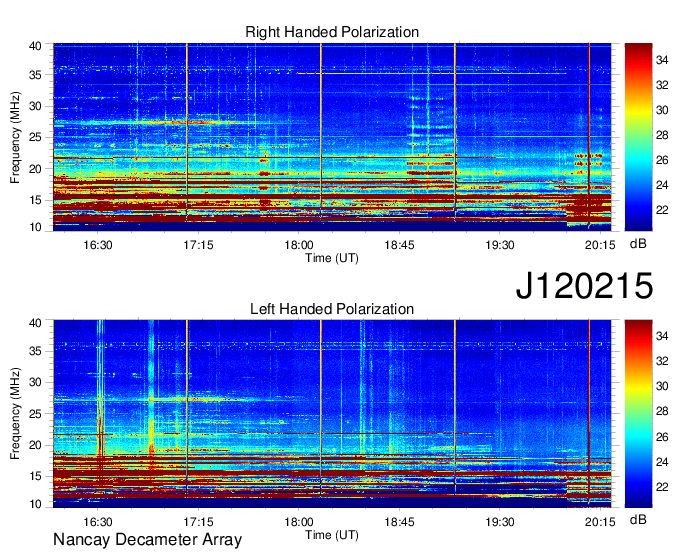Click 17:15 tick on Left Handed time axis
Image resolution: width=680 pixels, height=552 pixels.
click(198, 521)
